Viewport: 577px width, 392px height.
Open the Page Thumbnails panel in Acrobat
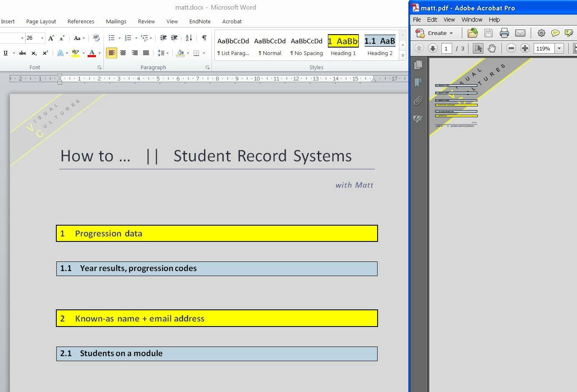[418, 65]
